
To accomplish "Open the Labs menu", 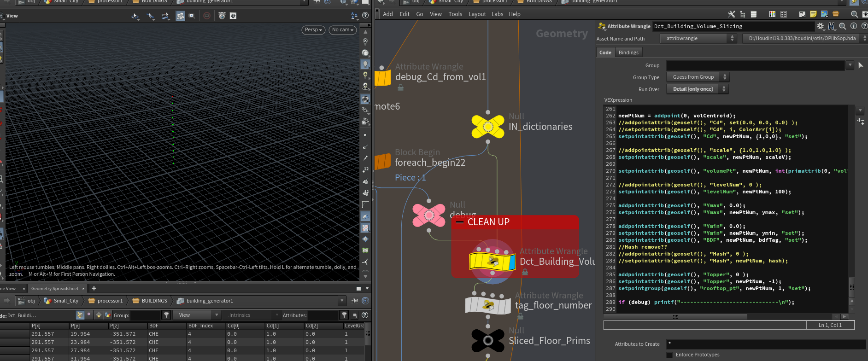I will pyautogui.click(x=497, y=14).
